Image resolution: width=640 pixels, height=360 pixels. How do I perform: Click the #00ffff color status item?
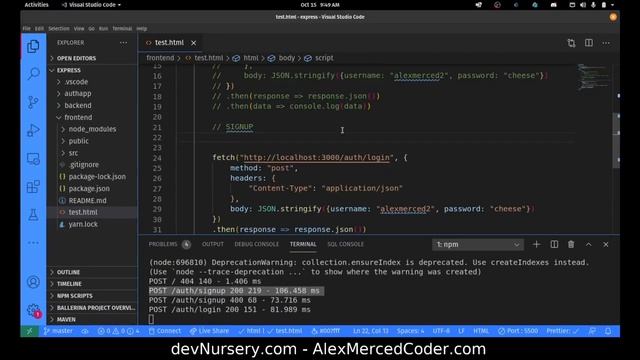(326, 331)
